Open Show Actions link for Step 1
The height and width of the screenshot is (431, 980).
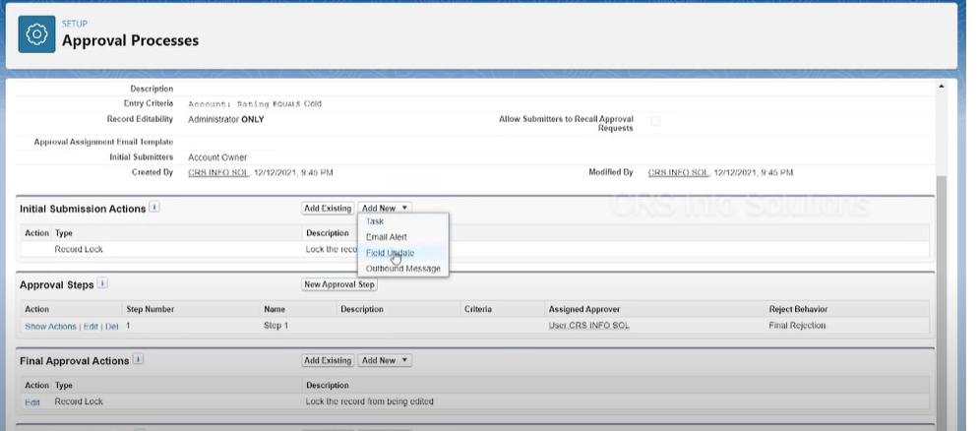[50, 326]
